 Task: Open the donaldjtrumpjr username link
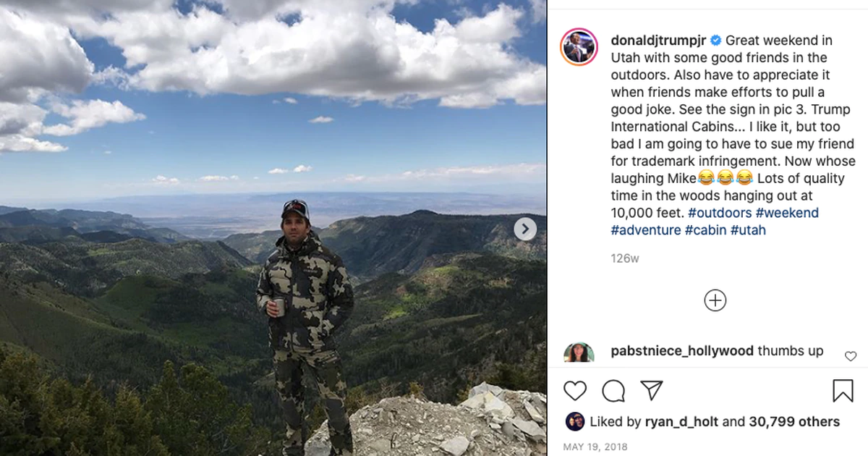[658, 41]
